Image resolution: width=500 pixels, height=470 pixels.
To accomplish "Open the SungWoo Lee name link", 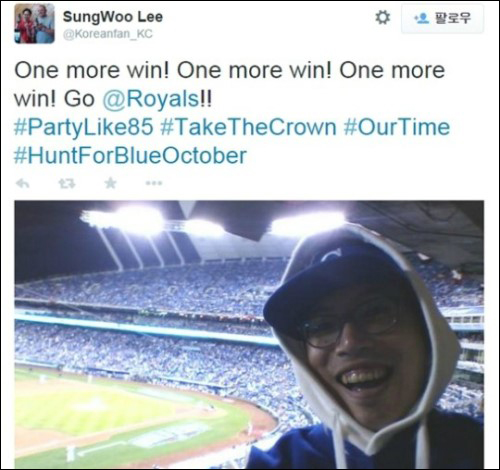I will click(113, 17).
